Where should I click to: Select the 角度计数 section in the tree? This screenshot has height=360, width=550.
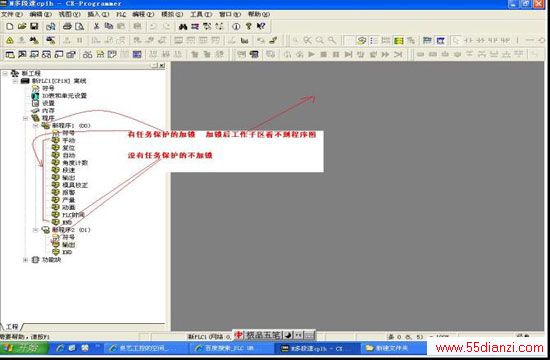click(x=75, y=163)
